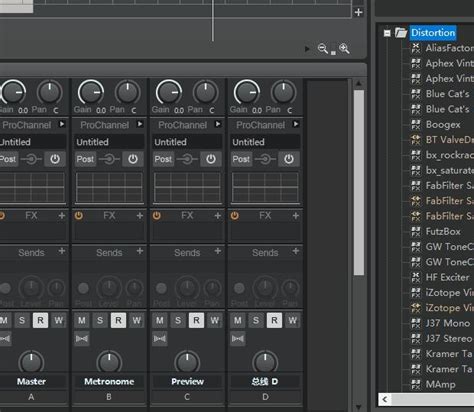The width and height of the screenshot is (474, 412).
Task: Toggle the interleave icon on the 总线 D bus
Action: 238,339
